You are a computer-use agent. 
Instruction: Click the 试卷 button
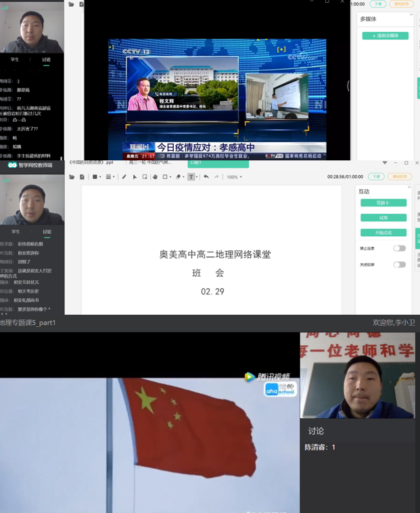click(x=383, y=217)
